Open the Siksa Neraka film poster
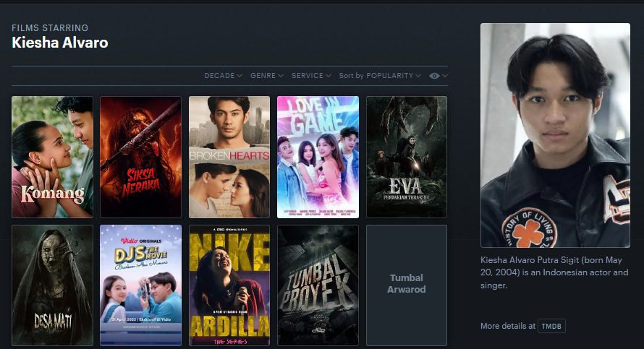The height and width of the screenshot is (349, 644). point(141,157)
